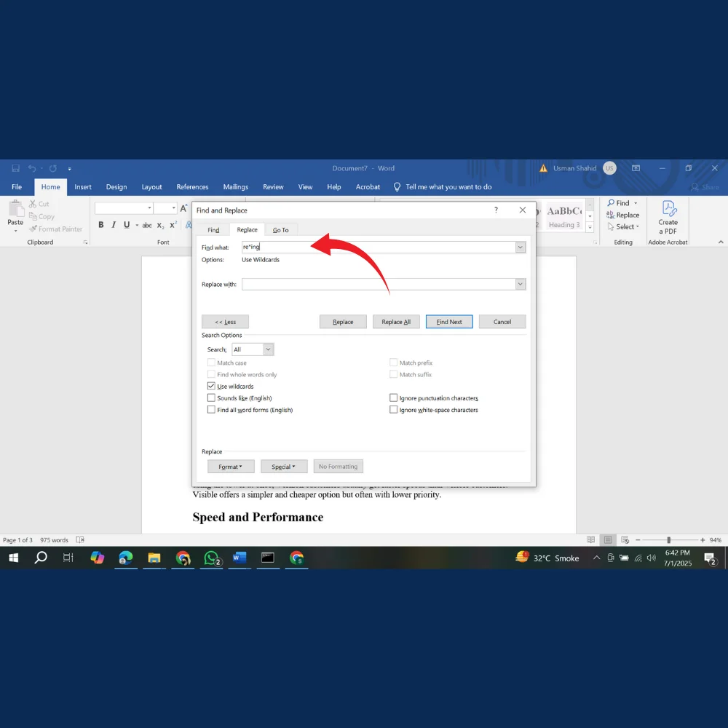Image resolution: width=728 pixels, height=728 pixels.
Task: Open Word from the Windows taskbar
Action: coord(240,558)
